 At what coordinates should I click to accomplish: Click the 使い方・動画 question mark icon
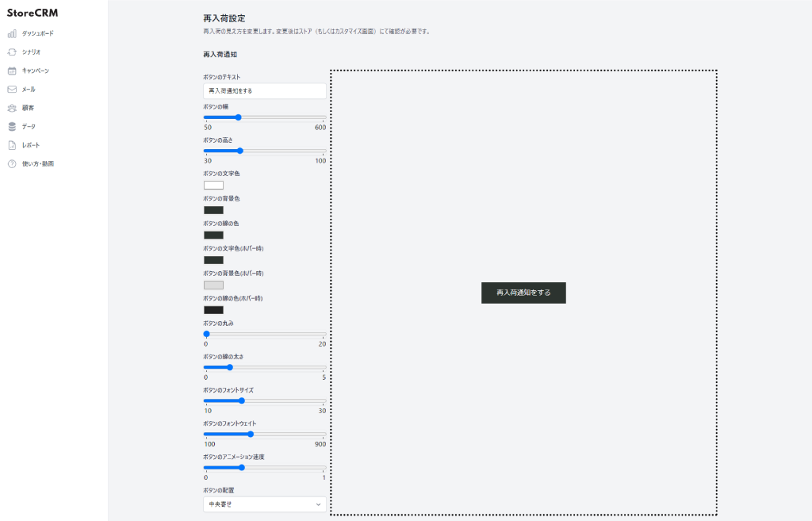(12, 164)
